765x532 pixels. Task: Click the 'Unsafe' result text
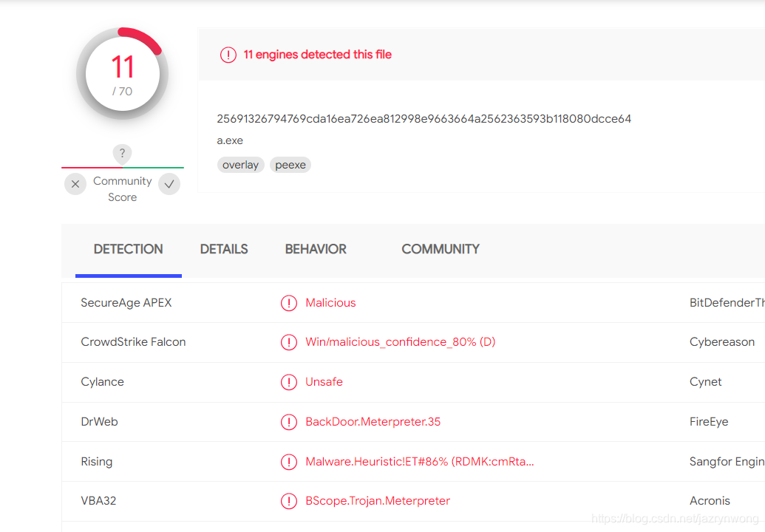pyautogui.click(x=324, y=382)
